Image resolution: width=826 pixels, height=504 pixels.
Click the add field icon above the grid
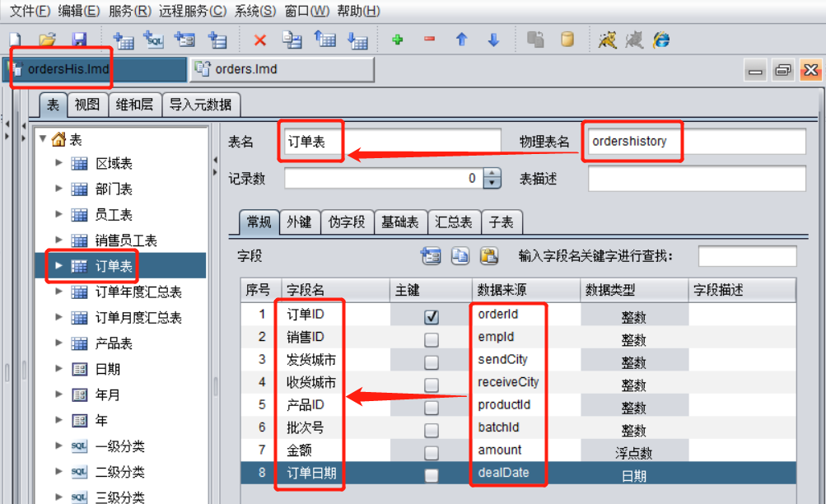coord(431,256)
